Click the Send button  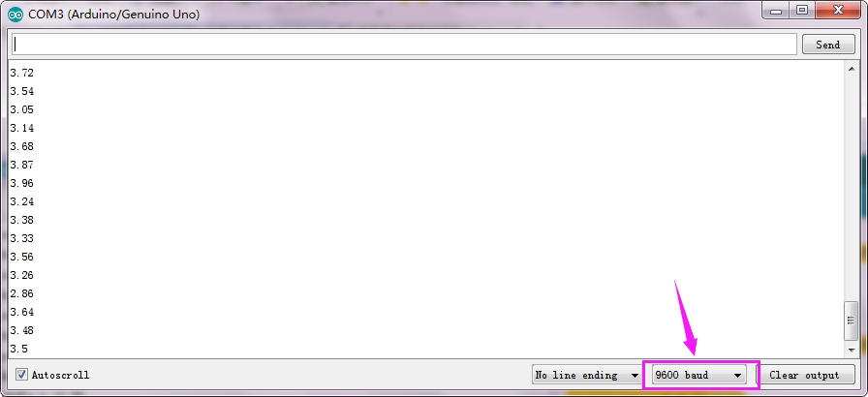(x=827, y=45)
